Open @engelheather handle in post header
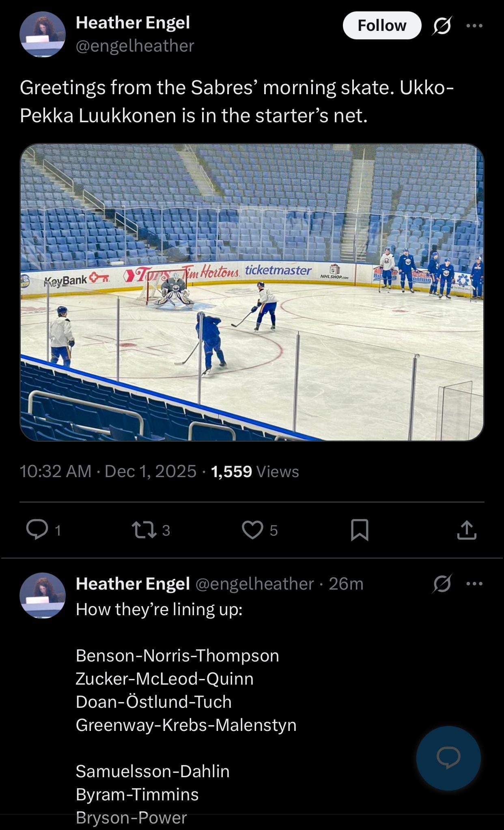Viewport: 504px width, 830px height. 135,46
